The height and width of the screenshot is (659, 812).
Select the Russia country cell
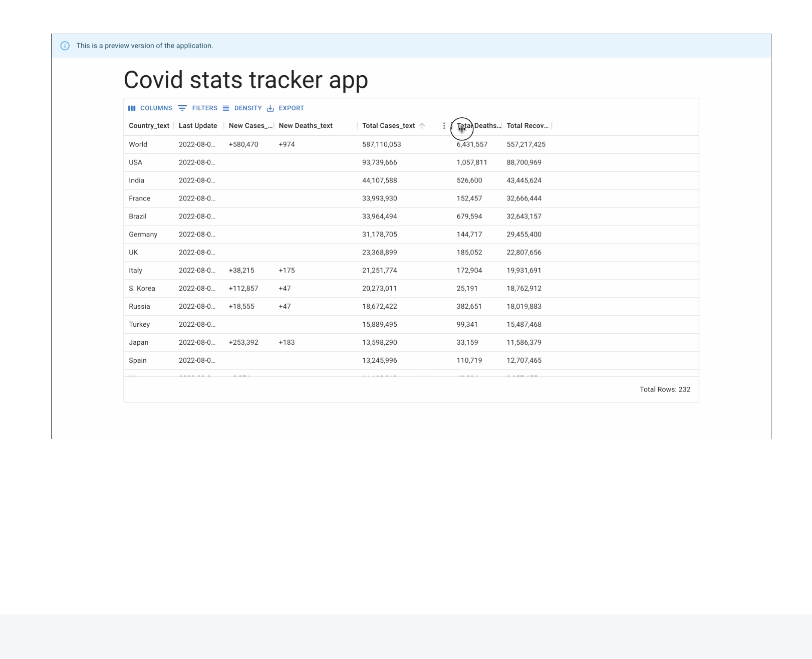tap(139, 307)
